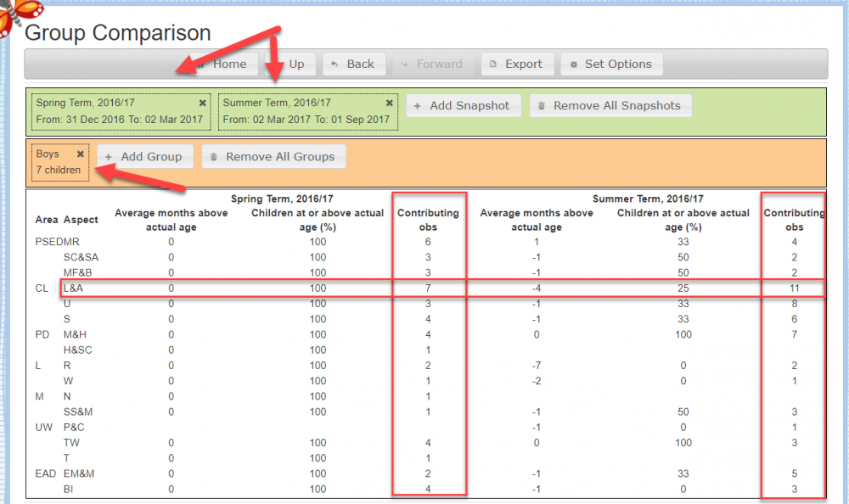Click the Add Snapshot button
Screen dimensions: 849x504
(x=463, y=106)
